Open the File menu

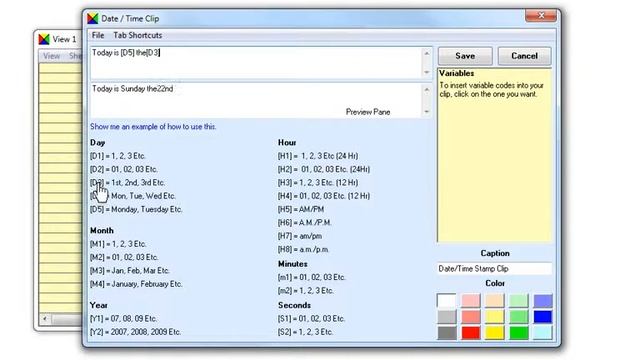click(x=98, y=35)
